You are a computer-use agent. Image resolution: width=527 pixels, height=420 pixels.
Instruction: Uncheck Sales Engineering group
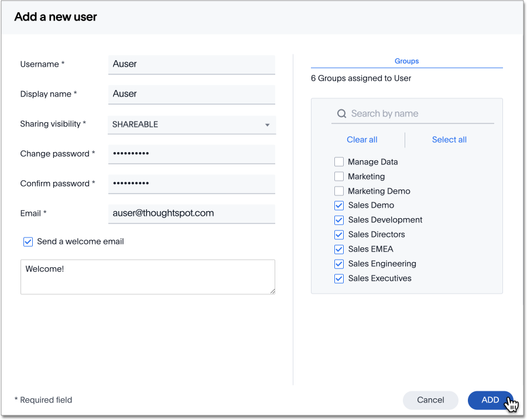click(x=339, y=264)
